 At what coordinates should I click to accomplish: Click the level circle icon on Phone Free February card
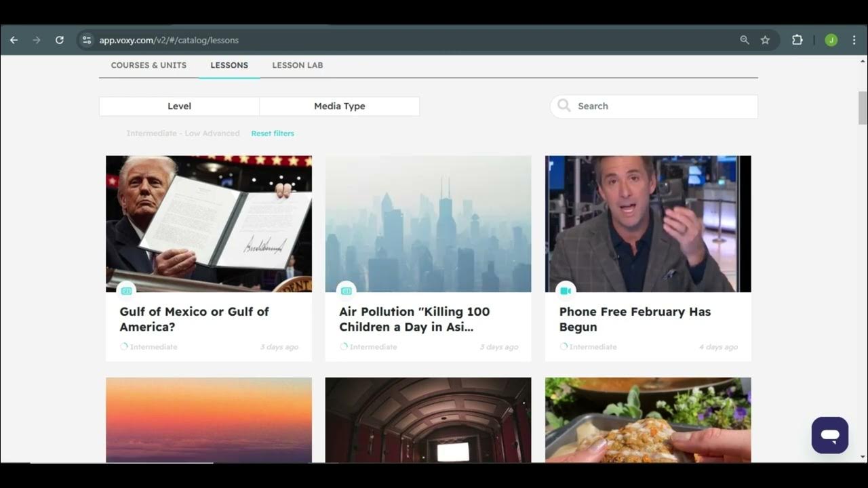click(x=563, y=346)
